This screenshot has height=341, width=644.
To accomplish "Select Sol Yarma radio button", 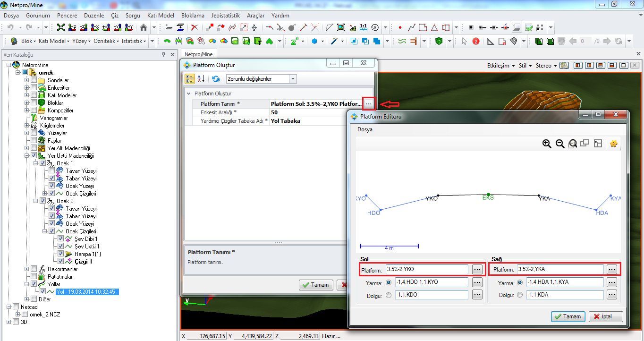I will 389,282.
